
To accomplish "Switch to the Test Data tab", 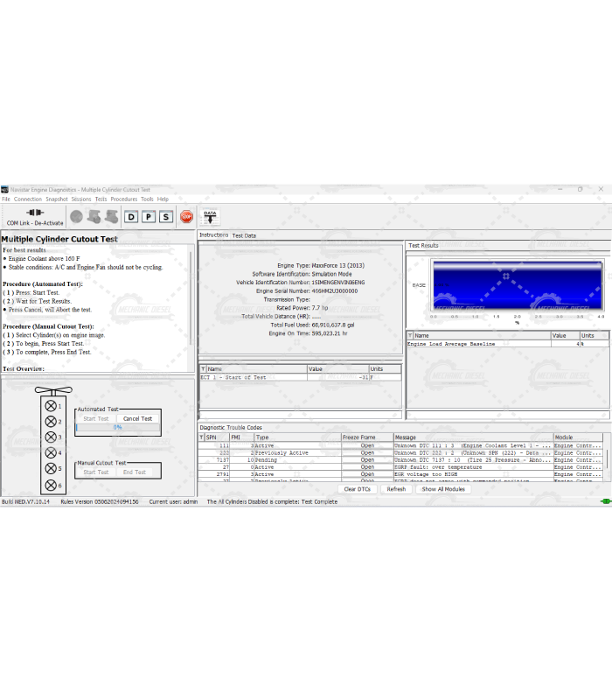I will [244, 235].
